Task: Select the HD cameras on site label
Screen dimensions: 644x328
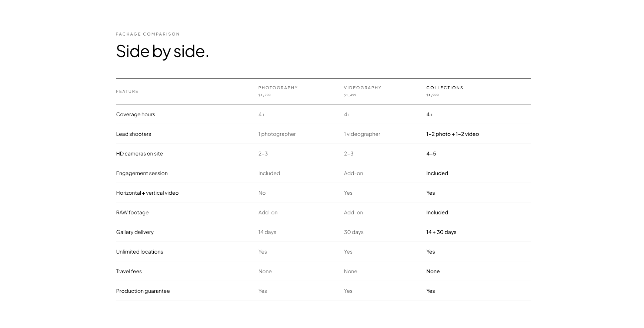Action: pyautogui.click(x=139, y=154)
